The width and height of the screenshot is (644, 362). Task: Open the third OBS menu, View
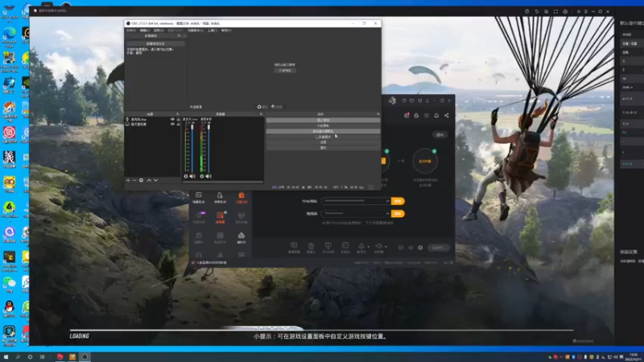tap(159, 31)
